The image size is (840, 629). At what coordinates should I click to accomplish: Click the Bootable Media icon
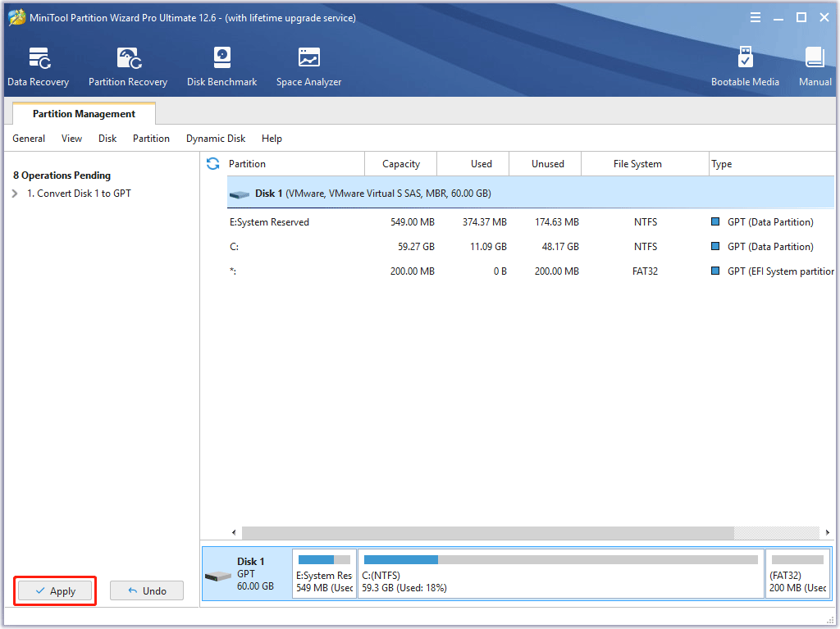[745, 66]
